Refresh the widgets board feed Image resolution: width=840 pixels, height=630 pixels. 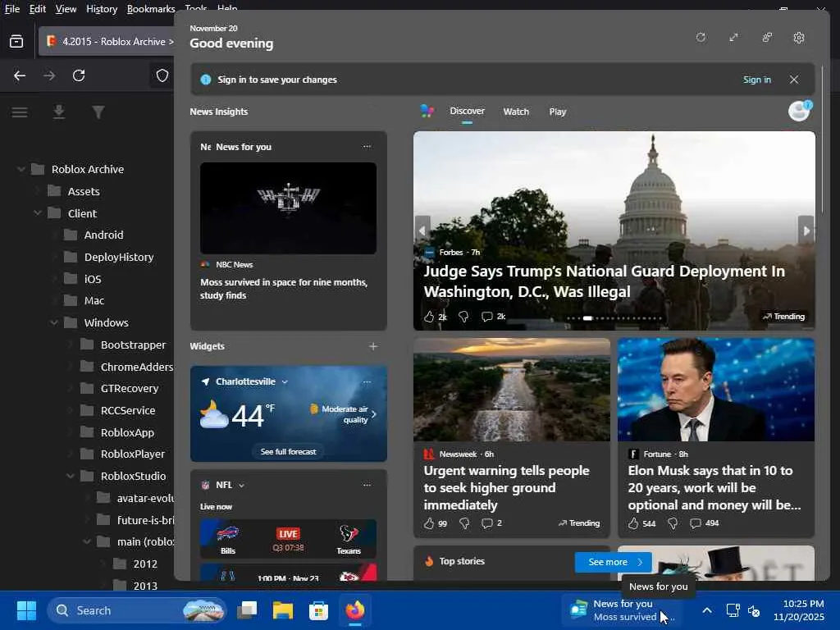pos(701,38)
